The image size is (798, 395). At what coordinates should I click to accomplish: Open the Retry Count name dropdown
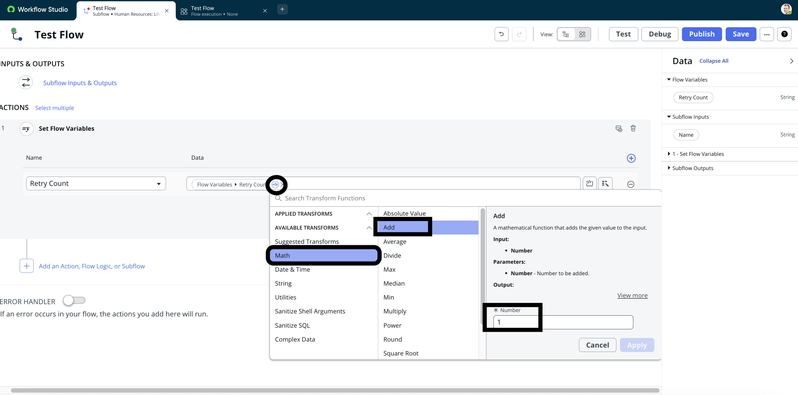[x=96, y=184]
